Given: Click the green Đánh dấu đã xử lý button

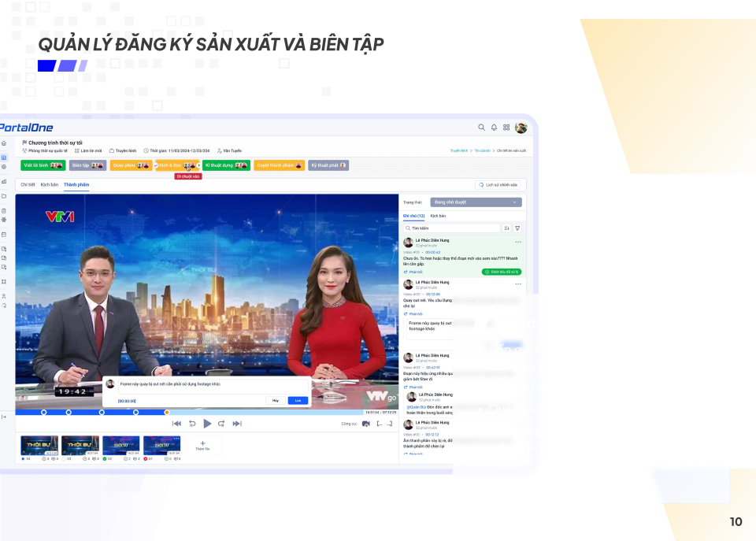Looking at the screenshot, I should 502,272.
